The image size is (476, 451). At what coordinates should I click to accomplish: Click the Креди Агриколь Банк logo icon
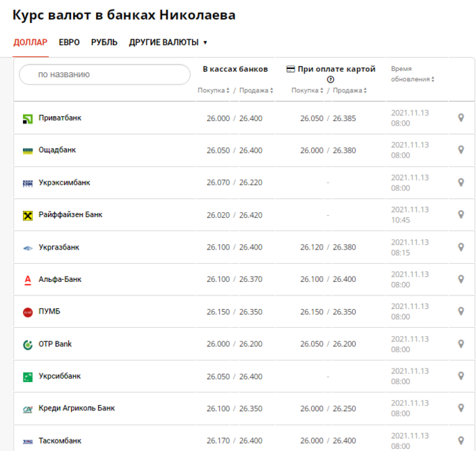pos(28,410)
